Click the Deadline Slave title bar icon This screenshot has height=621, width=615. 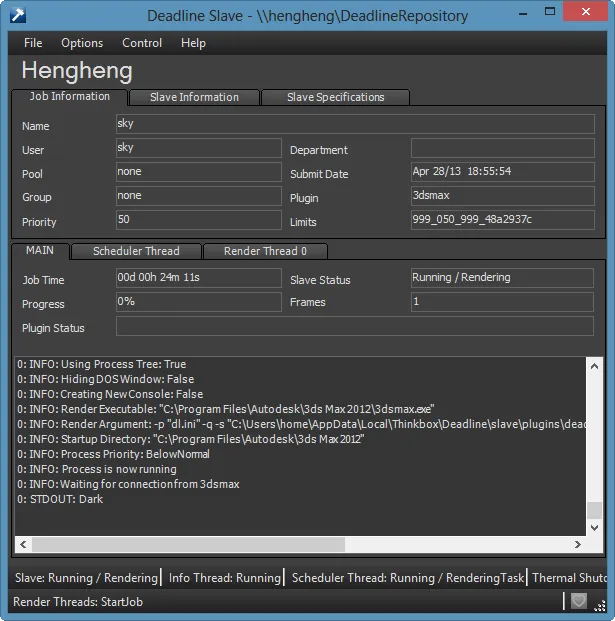tap(17, 16)
